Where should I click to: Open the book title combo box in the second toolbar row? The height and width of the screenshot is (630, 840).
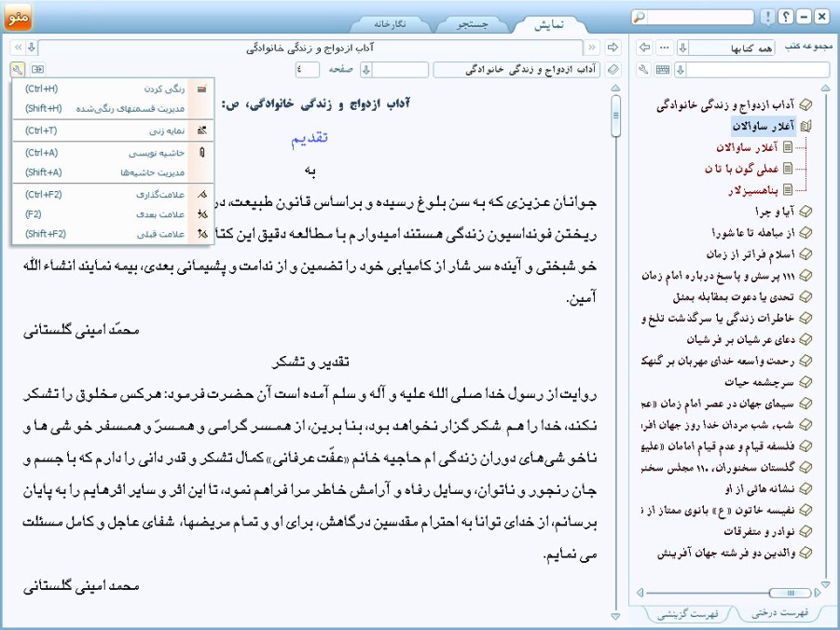pyautogui.click(x=516, y=69)
